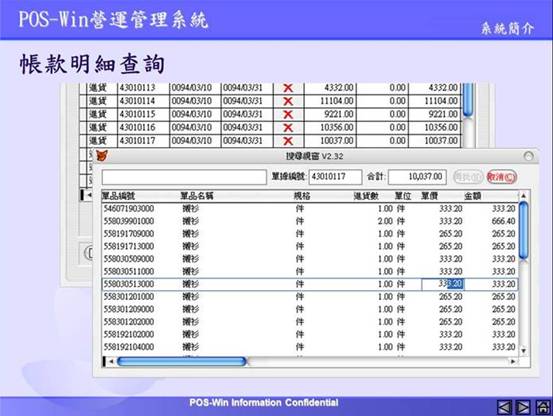
Task: Click right arrow of horizontal scrollbar
Action: pyautogui.click(x=513, y=361)
